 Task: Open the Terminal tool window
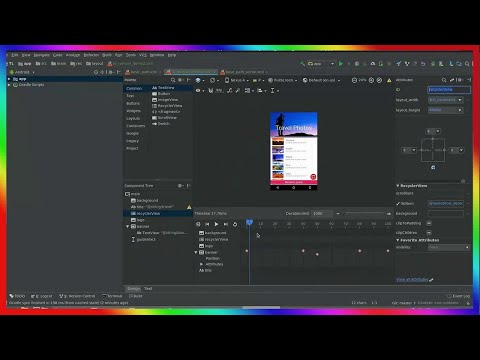tap(112, 296)
